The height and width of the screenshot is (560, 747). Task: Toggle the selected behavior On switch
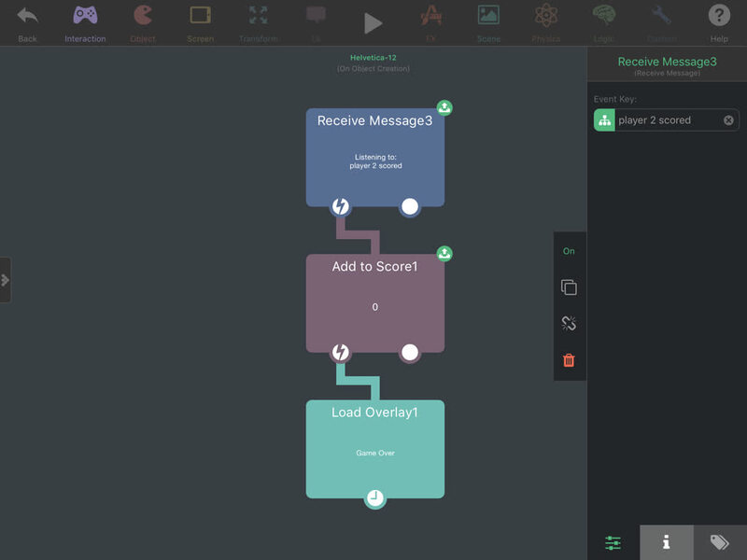pos(569,251)
